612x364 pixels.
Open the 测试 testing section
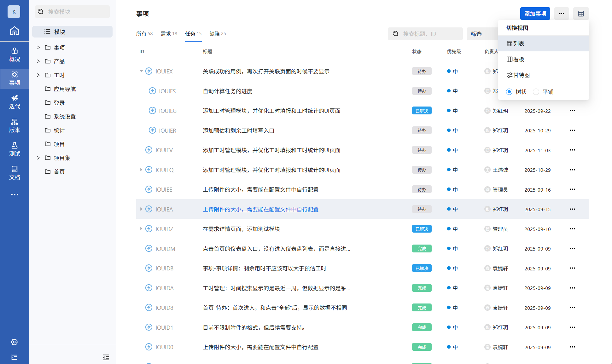pos(14,149)
